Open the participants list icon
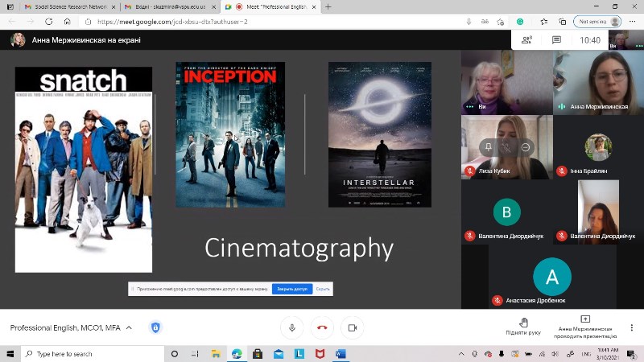Screen dimensions: 644x362 pyautogui.click(x=527, y=39)
